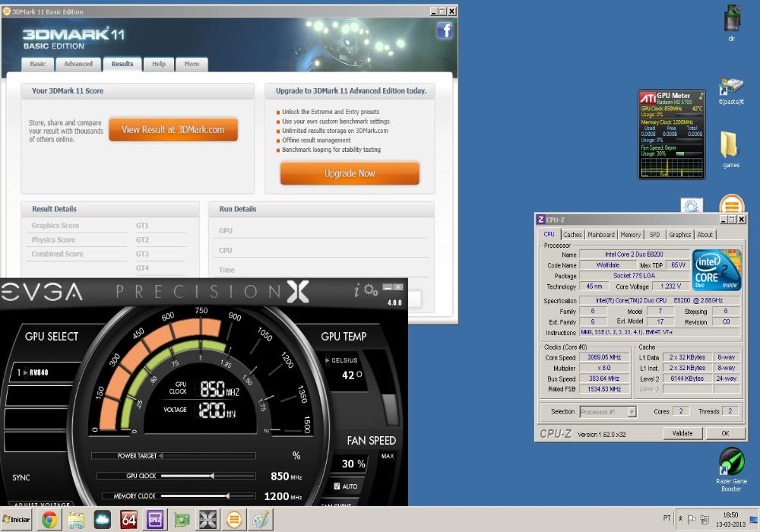Switch to 3DMark orange taskbar icon

(234, 520)
